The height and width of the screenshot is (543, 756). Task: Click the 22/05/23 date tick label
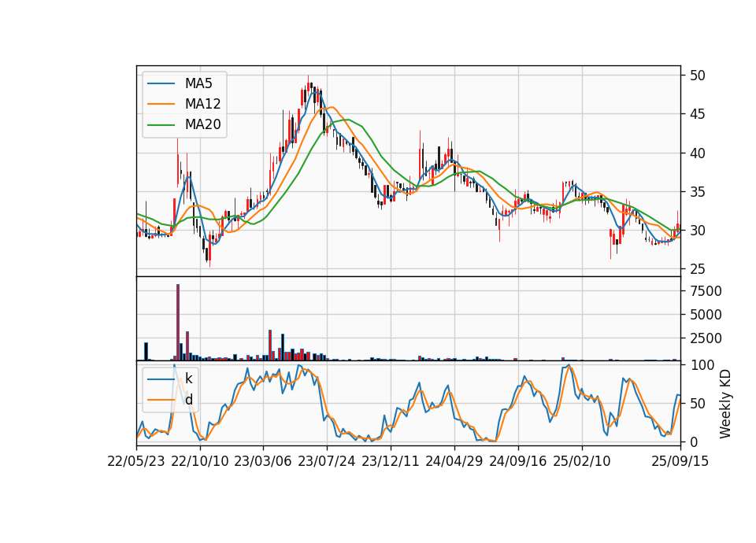(x=136, y=461)
